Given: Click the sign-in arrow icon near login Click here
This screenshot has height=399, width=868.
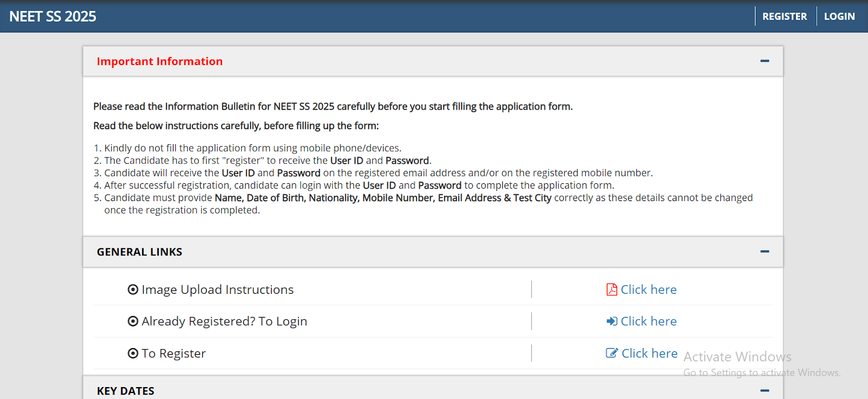Looking at the screenshot, I should (x=611, y=321).
